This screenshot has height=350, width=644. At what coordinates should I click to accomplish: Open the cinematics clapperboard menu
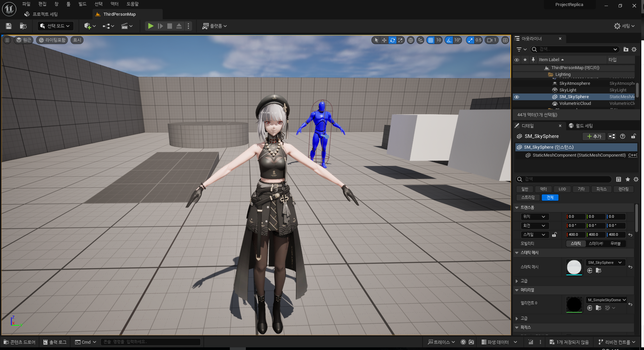pos(127,26)
